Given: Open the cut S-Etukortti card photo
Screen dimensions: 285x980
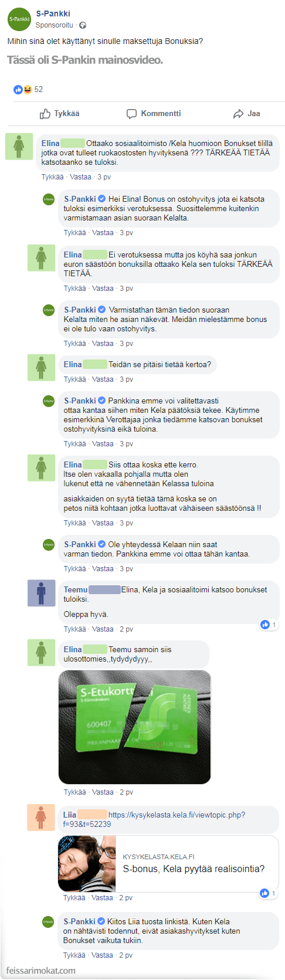Looking at the screenshot, I should (x=134, y=727).
